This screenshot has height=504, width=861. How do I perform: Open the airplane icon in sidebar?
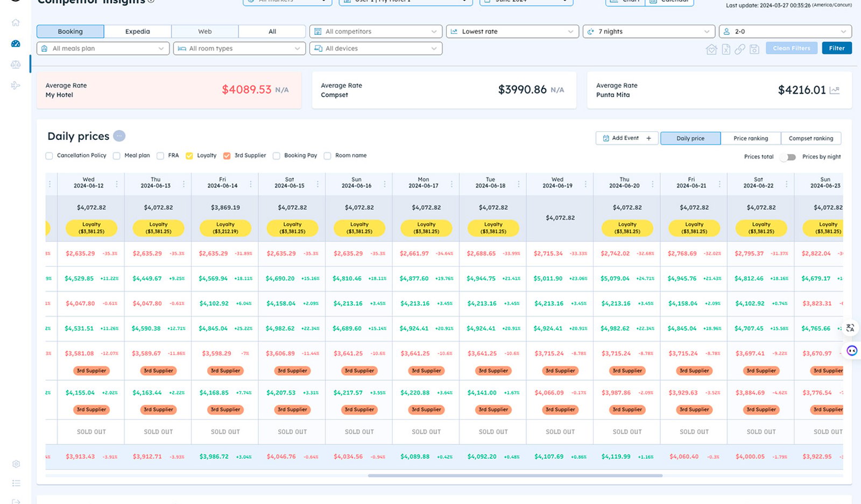tap(16, 85)
